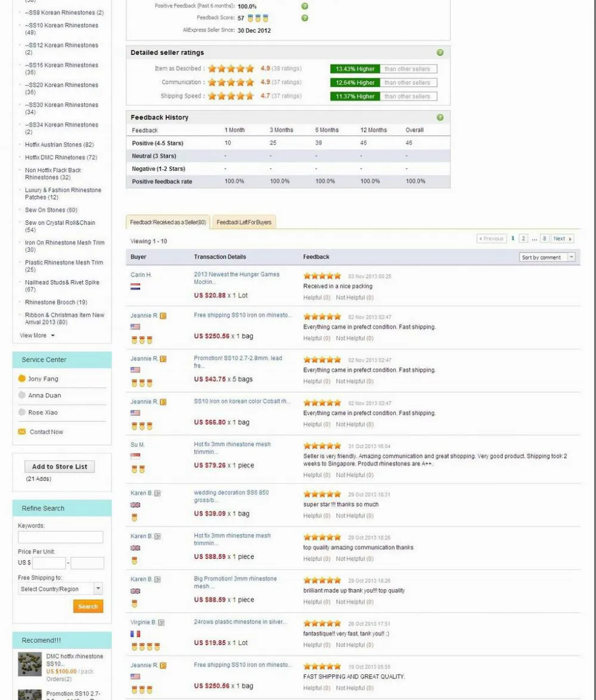The width and height of the screenshot is (596, 700).
Task: Click minimum Price Per Unit field
Action: (49, 563)
